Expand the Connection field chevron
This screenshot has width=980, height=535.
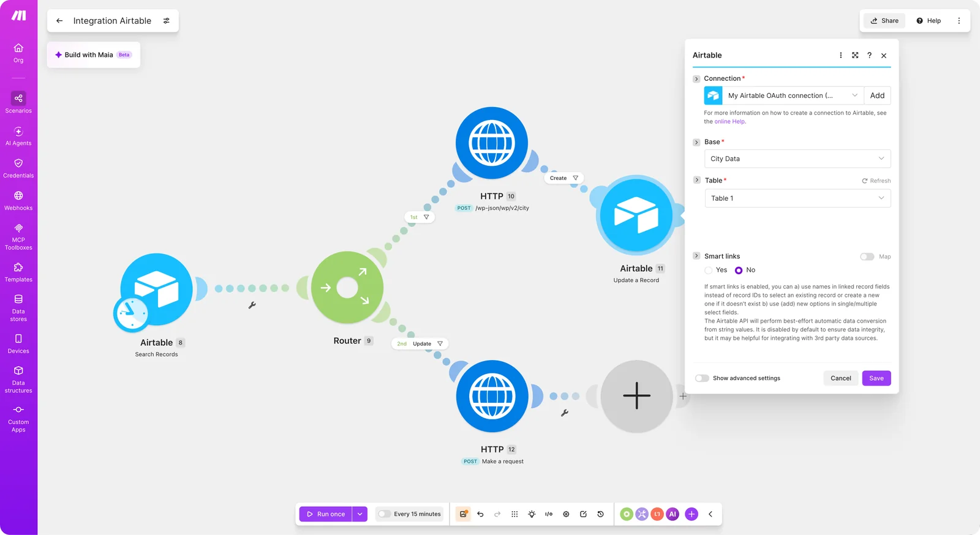click(696, 79)
